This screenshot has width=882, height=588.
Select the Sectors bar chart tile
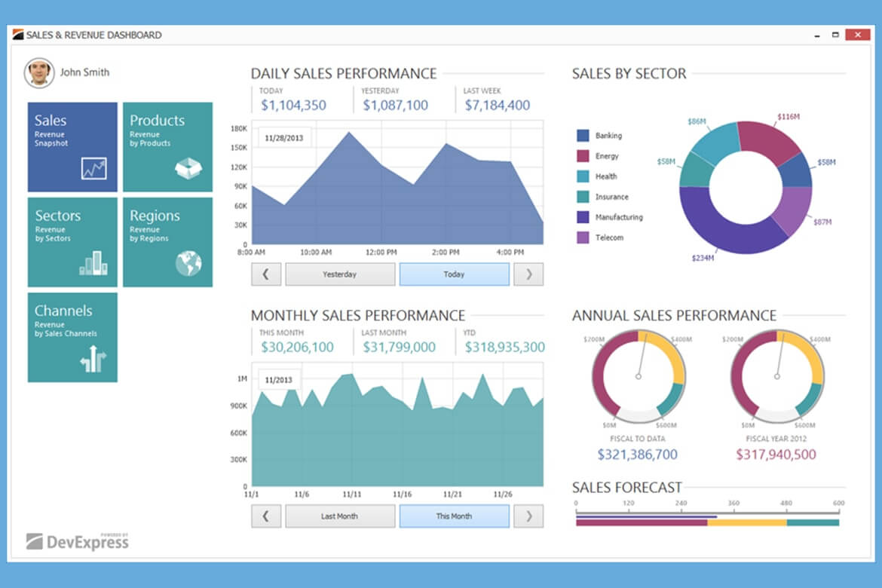72,242
